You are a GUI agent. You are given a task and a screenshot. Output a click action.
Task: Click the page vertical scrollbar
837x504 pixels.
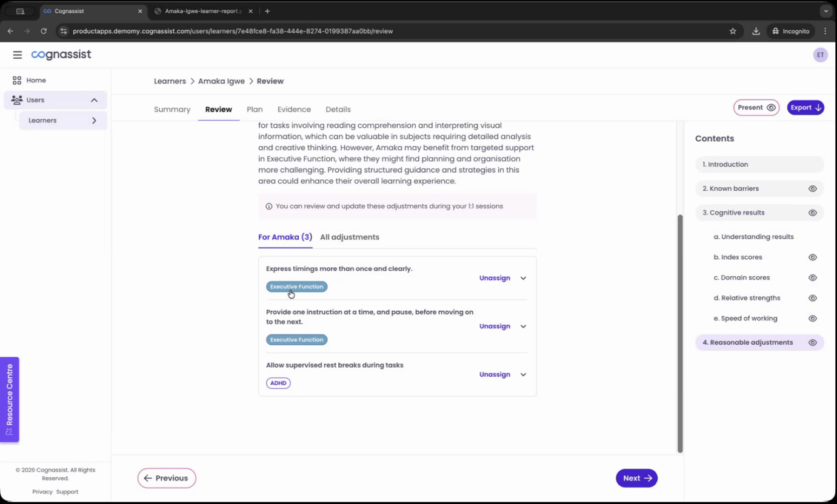pyautogui.click(x=680, y=333)
